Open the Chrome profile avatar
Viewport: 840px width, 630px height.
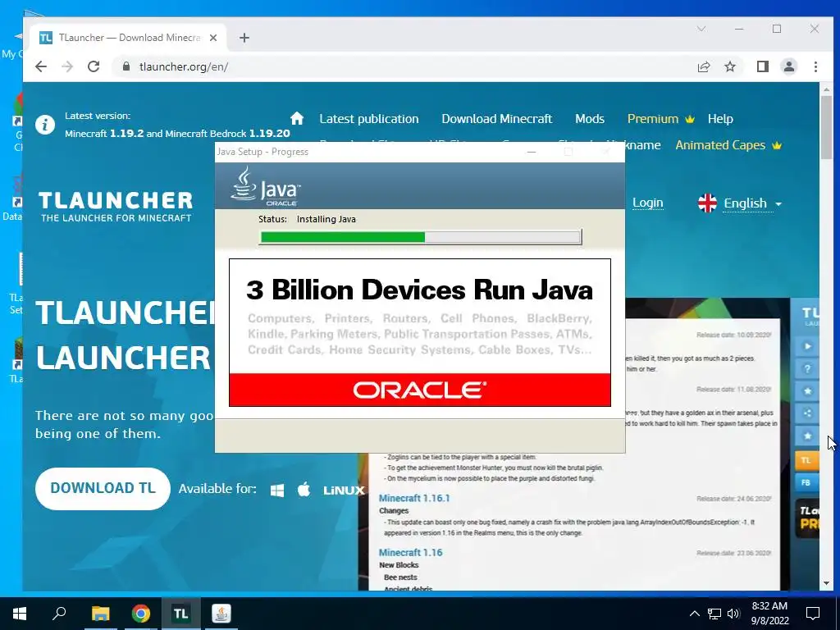[x=789, y=66]
